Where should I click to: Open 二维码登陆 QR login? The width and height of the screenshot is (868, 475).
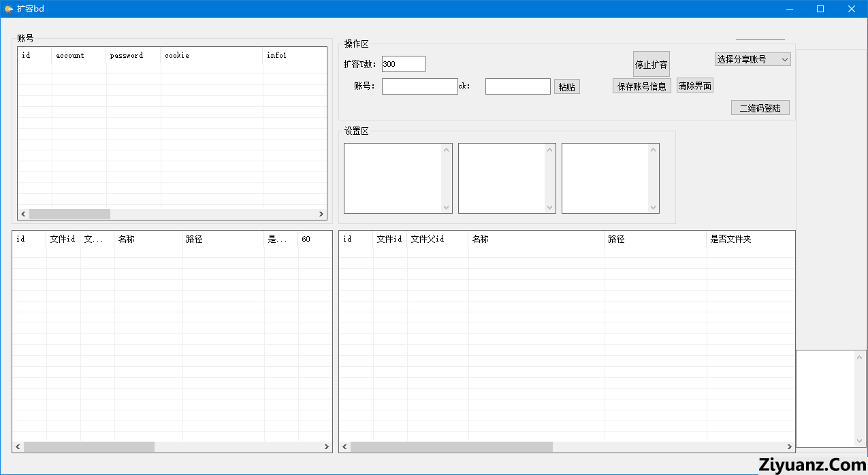760,108
